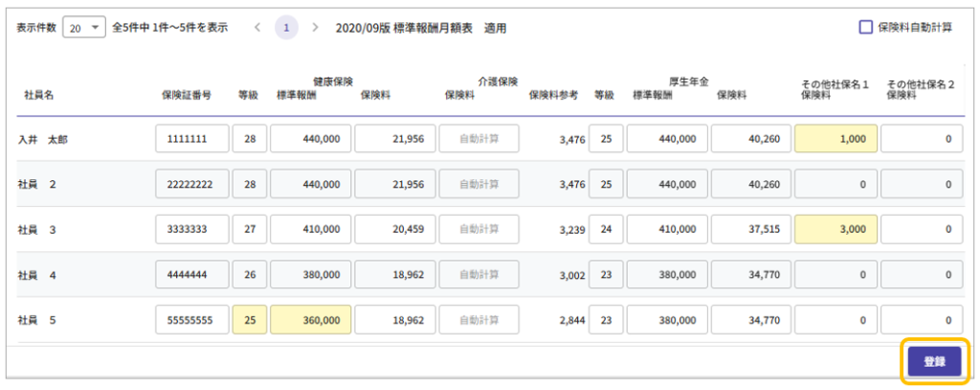Screen dimensions: 980x390
Task: Open the 表示件数 dropdown showing 20
Action: (x=84, y=28)
